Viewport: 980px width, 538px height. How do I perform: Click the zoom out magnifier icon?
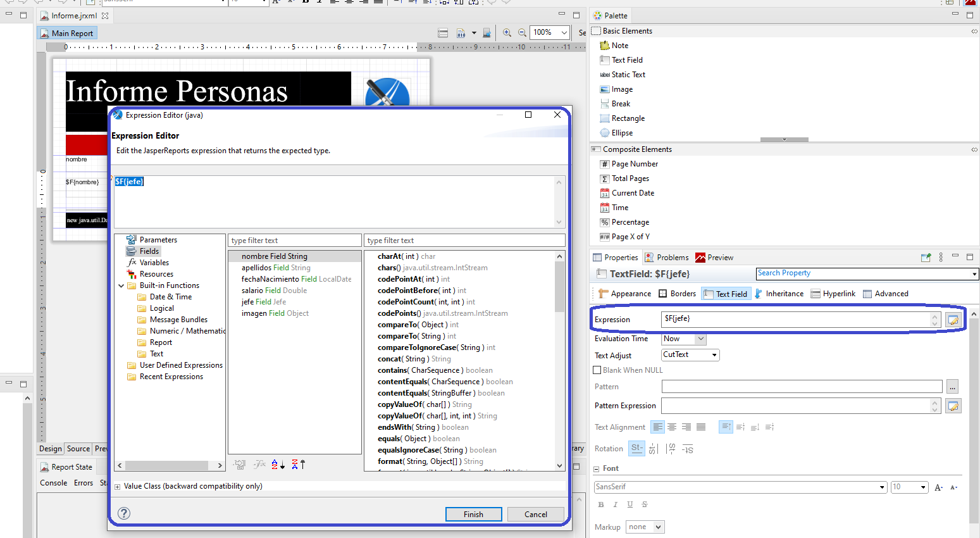point(522,33)
